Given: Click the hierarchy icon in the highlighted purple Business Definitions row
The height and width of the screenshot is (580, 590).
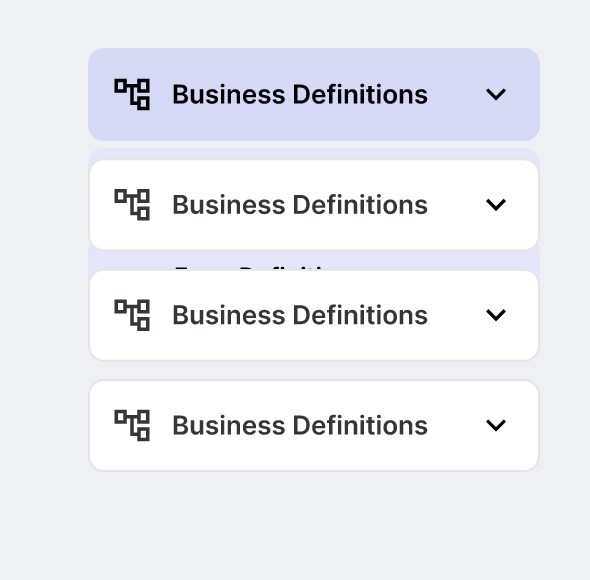Looking at the screenshot, I should tap(132, 94).
